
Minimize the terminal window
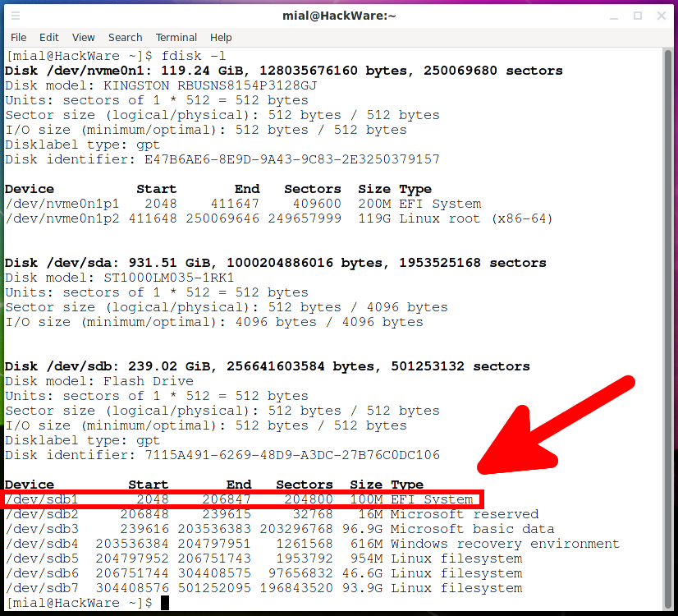[x=615, y=16]
